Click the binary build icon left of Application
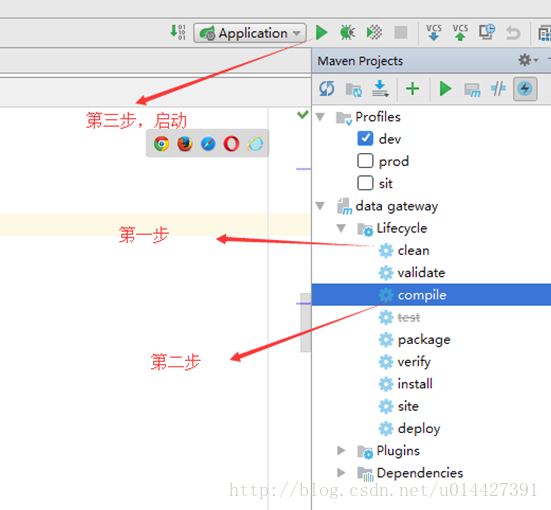The image size is (551, 510). [x=177, y=32]
